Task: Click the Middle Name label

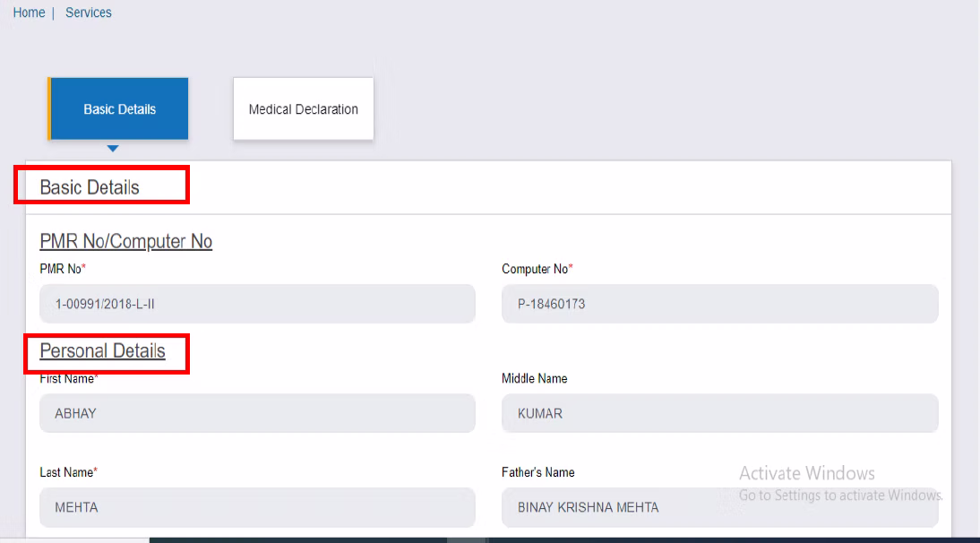Action: pos(535,379)
